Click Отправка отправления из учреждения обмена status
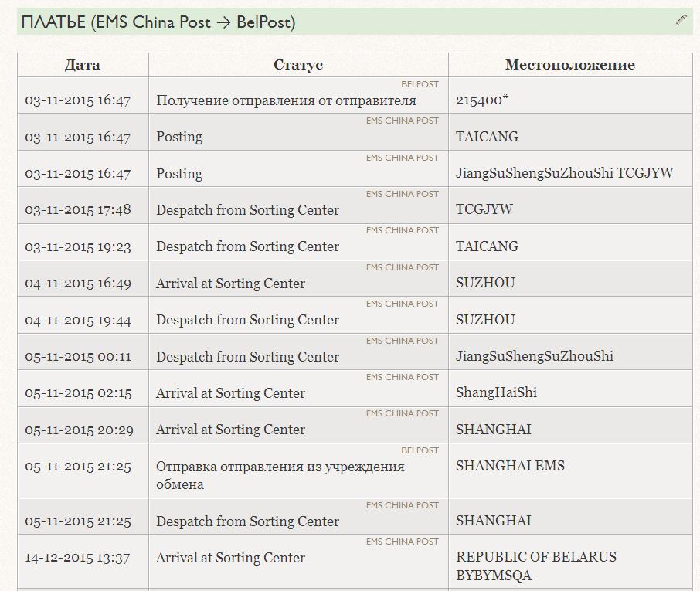 [x=280, y=475]
